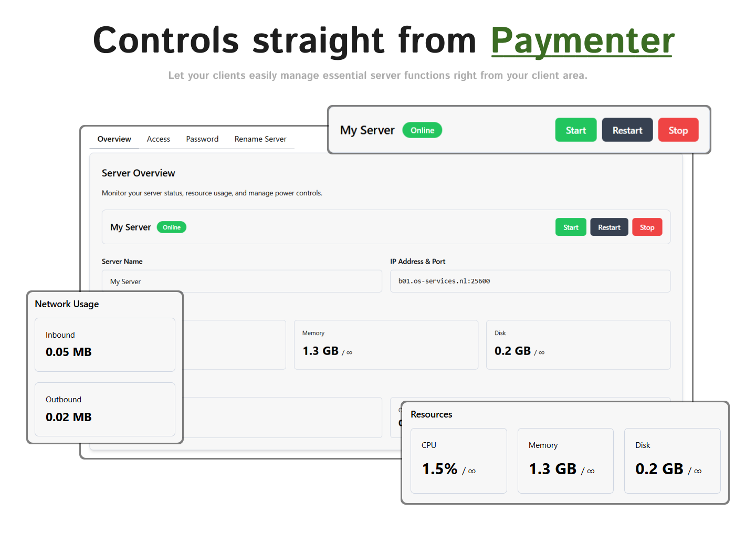Click the large Online status badge
This screenshot has width=756, height=553.
[422, 130]
